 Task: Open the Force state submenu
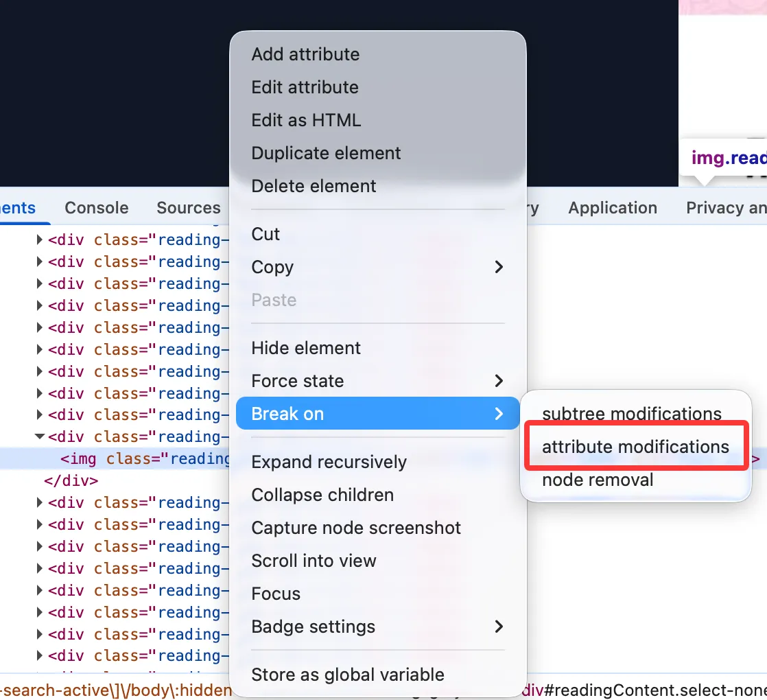499,381
